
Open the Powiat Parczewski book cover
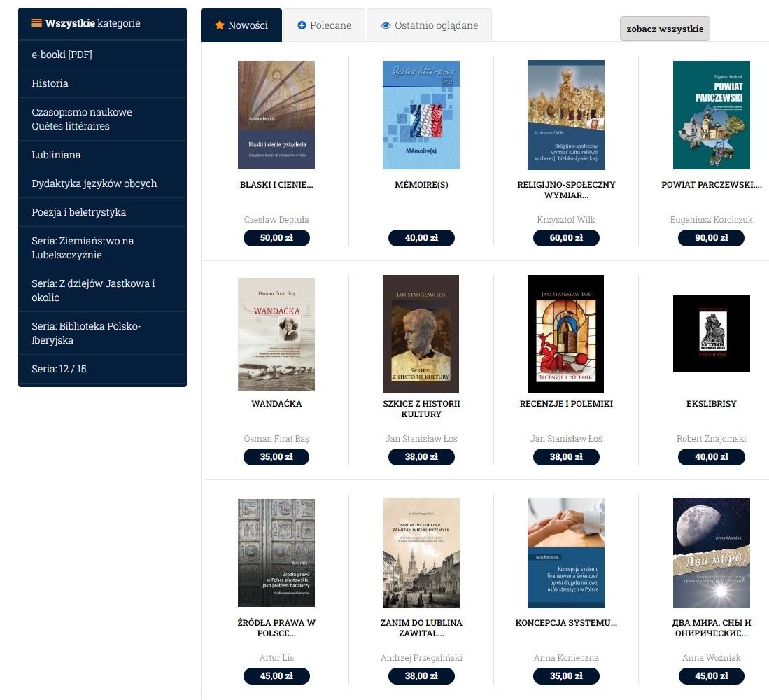[x=711, y=115]
